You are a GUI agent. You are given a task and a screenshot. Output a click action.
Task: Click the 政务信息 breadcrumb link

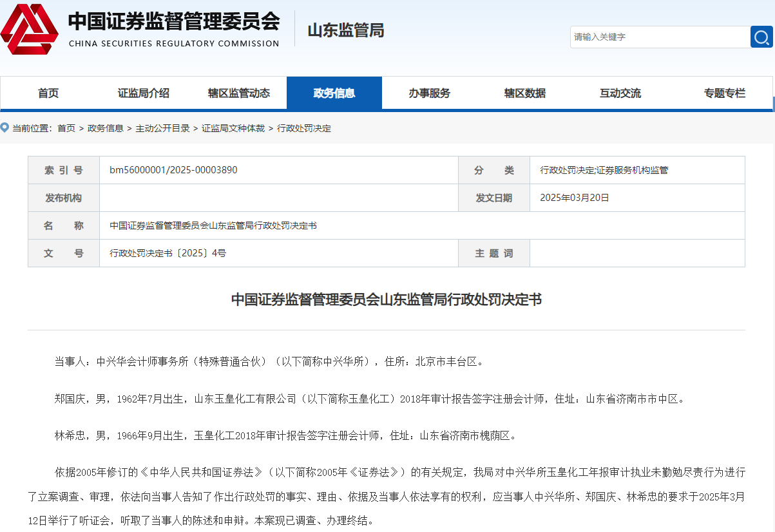coord(106,128)
